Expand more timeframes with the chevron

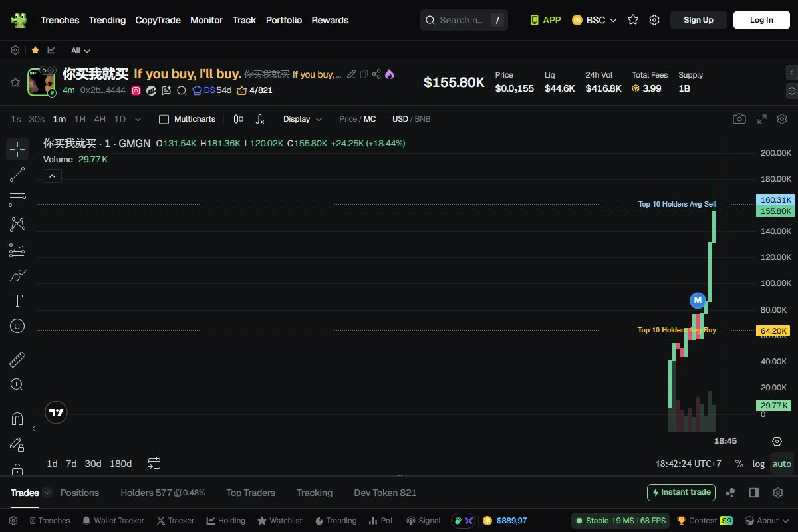pyautogui.click(x=138, y=118)
